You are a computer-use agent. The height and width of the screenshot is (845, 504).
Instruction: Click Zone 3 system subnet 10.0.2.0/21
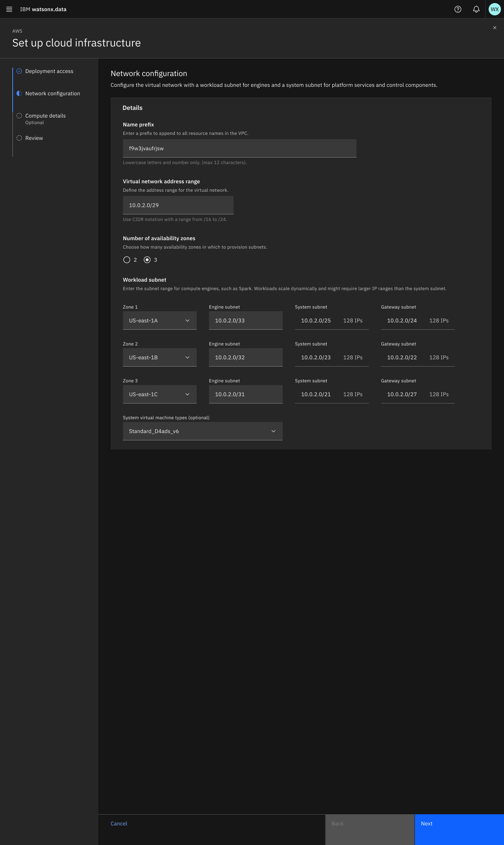tap(332, 394)
